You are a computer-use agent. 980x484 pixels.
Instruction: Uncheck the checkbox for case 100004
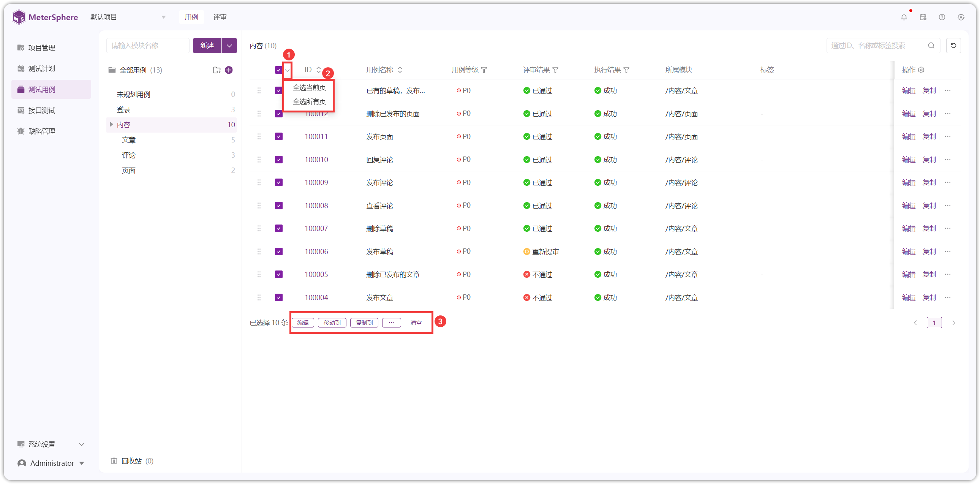point(279,297)
